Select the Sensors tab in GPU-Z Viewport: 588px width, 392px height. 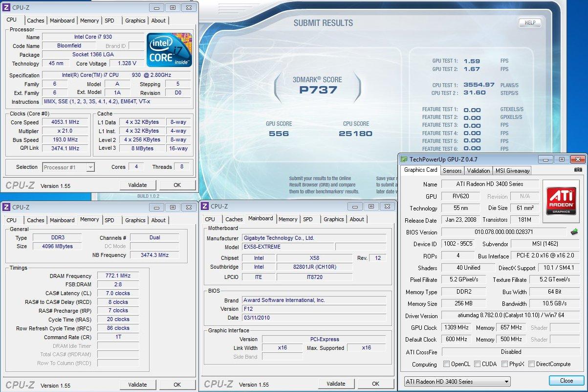pos(452,171)
